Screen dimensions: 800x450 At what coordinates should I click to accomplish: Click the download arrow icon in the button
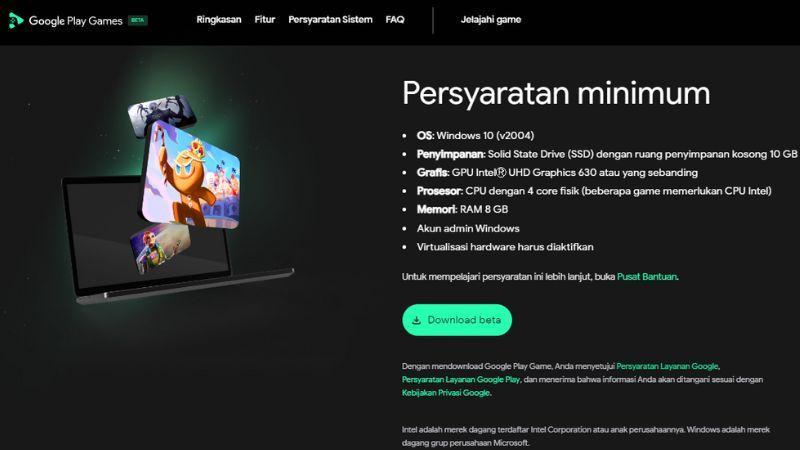[x=416, y=320]
